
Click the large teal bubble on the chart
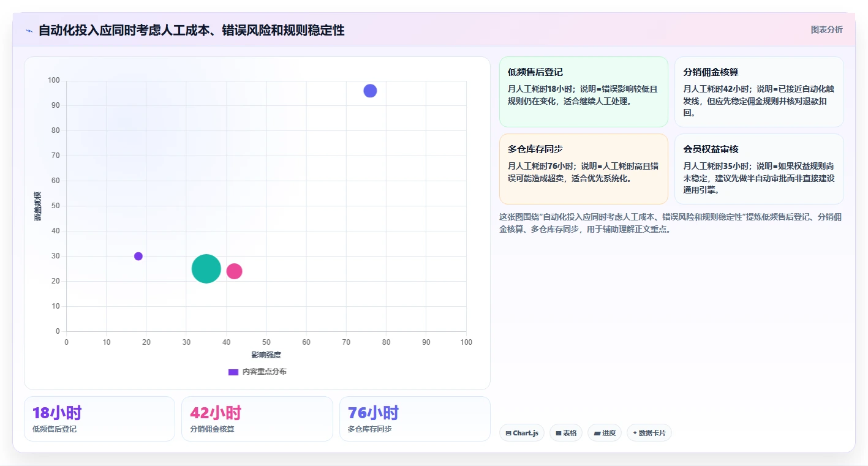point(206,269)
